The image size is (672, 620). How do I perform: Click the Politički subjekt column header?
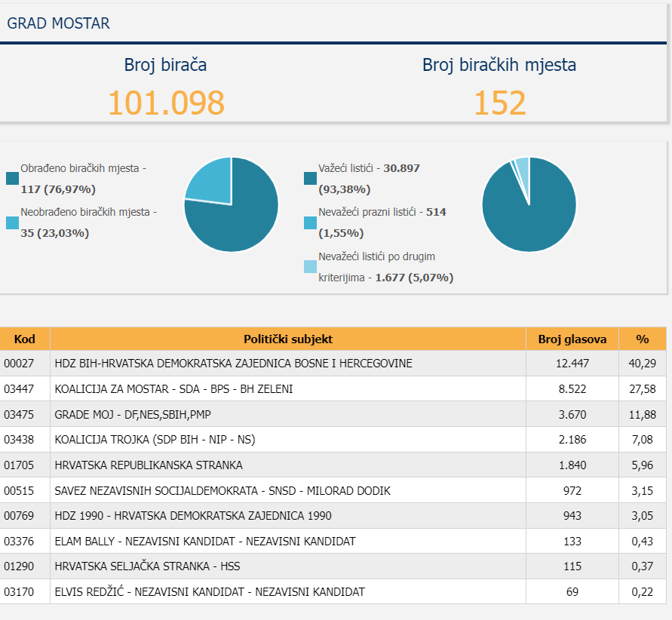(x=288, y=339)
